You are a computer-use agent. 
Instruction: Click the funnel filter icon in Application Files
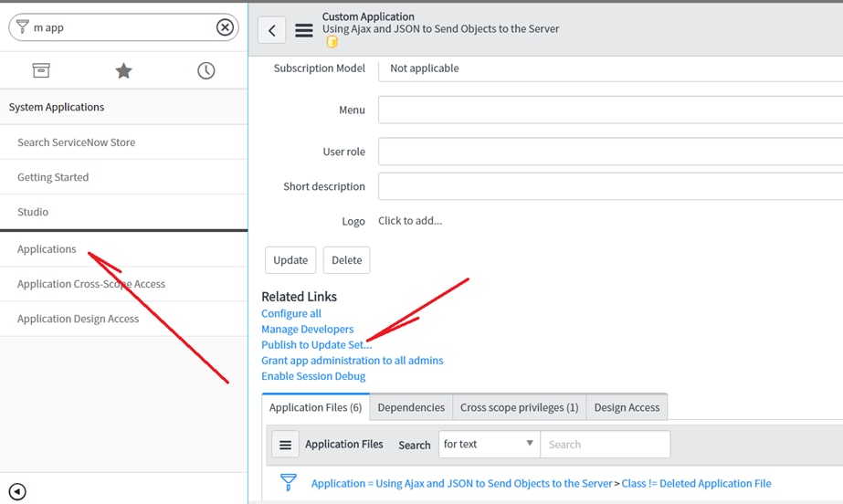click(289, 482)
